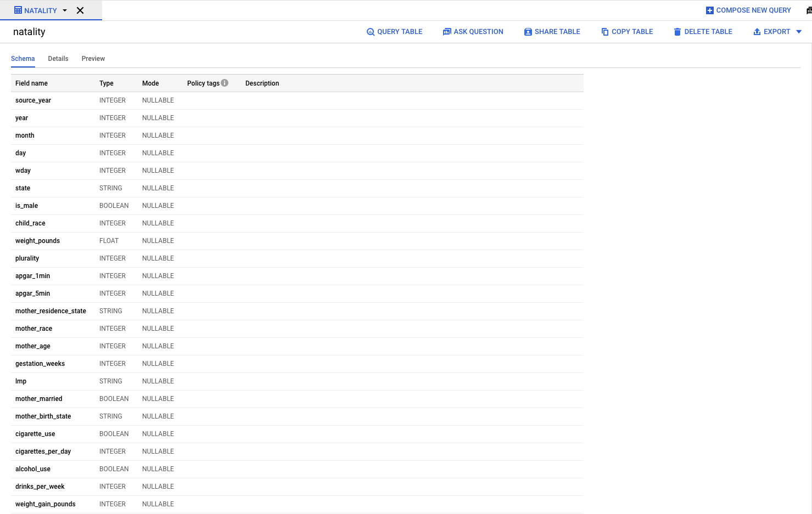Select the weight_gain_pounds field name
This screenshot has height=514, width=812.
point(46,504)
